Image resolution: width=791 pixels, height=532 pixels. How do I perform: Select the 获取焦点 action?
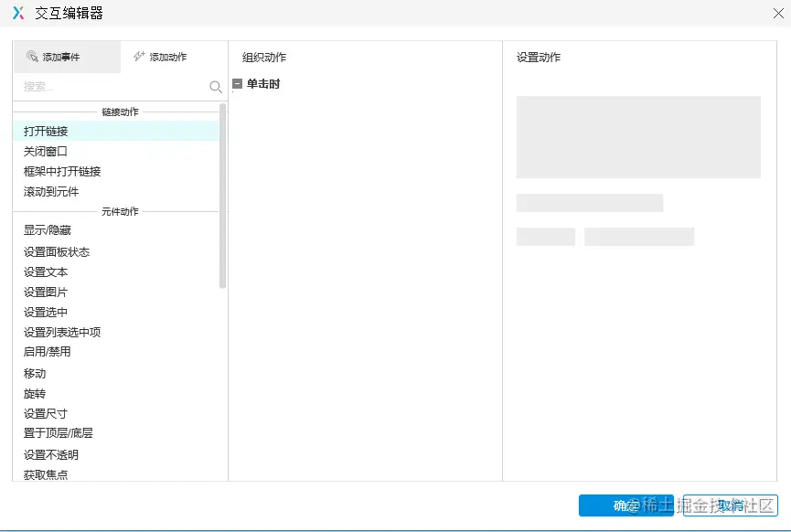pos(116,474)
